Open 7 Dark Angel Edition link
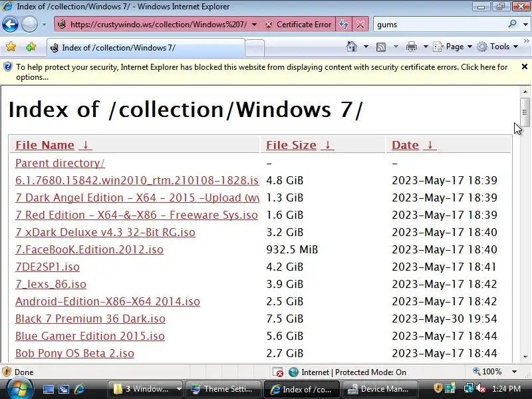Screen dimensions: 532x399 tap(137, 198)
